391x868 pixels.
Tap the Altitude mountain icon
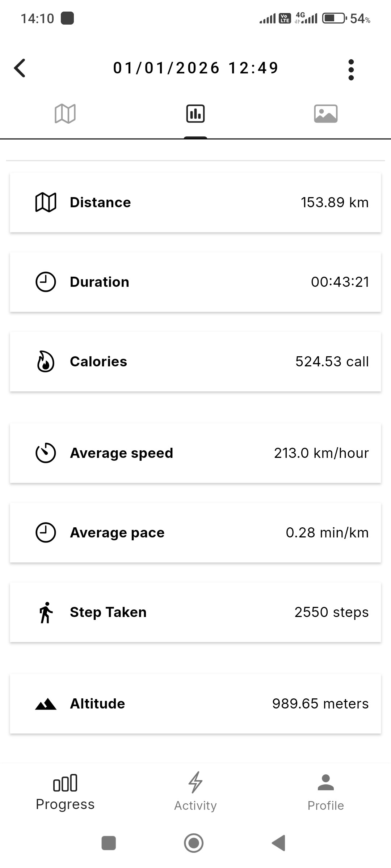(x=46, y=704)
